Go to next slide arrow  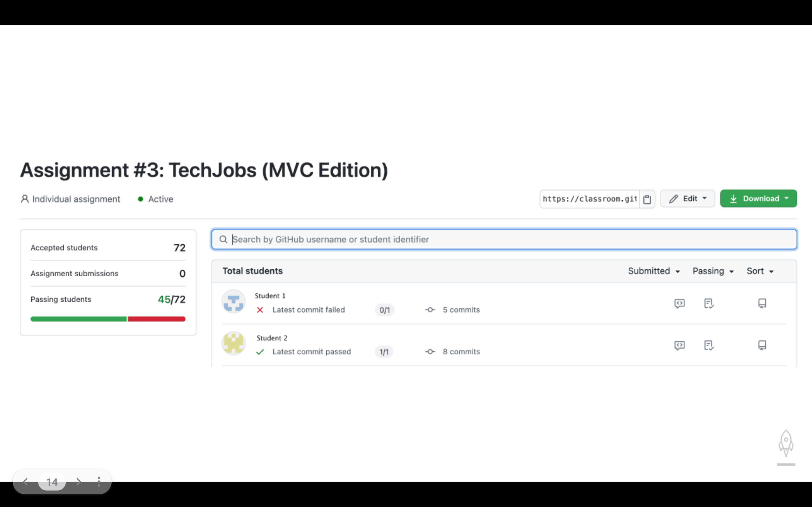click(79, 482)
